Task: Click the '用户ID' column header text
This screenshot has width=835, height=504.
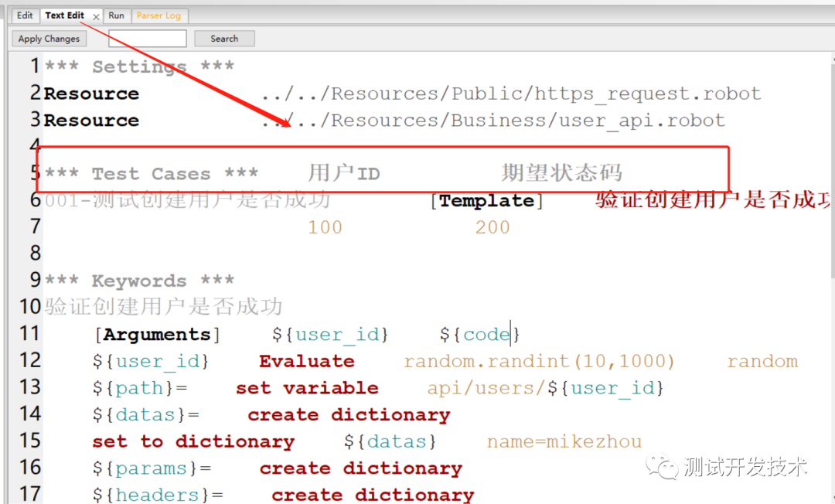Action: (x=344, y=173)
